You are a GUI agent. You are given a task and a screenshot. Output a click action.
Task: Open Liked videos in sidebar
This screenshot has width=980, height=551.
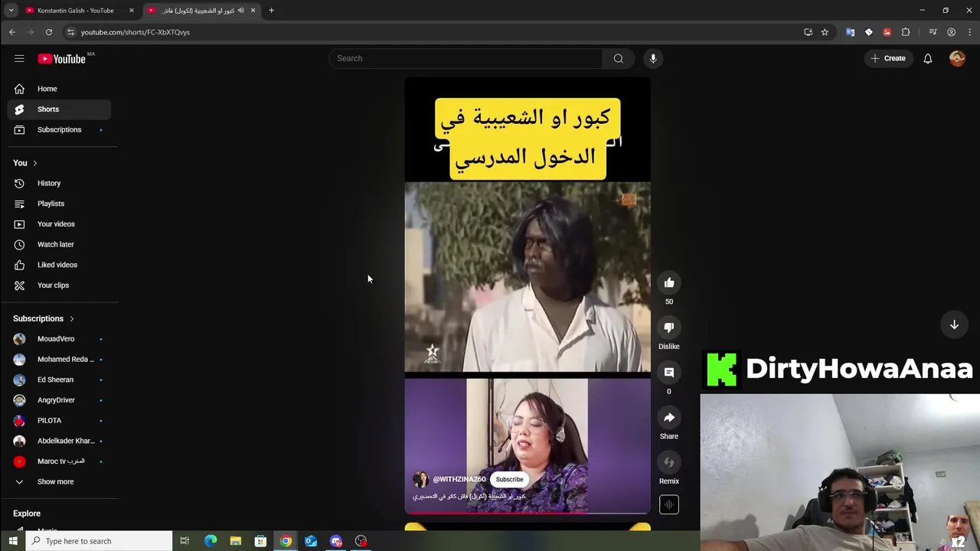pos(59,265)
